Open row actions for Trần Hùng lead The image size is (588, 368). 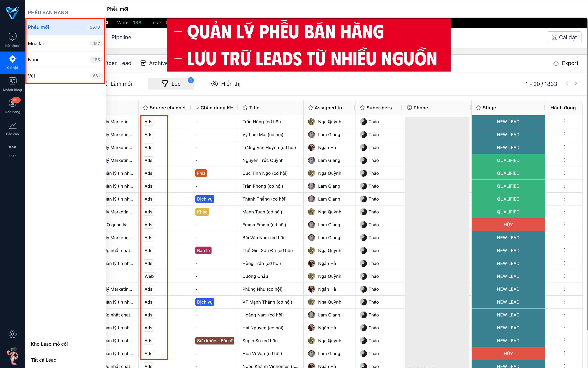[x=564, y=121]
